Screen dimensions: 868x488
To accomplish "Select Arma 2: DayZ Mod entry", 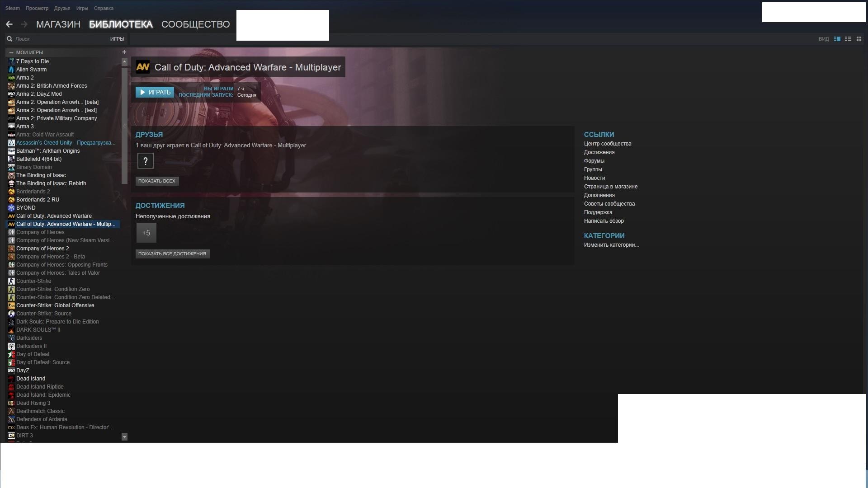I will pos(63,94).
